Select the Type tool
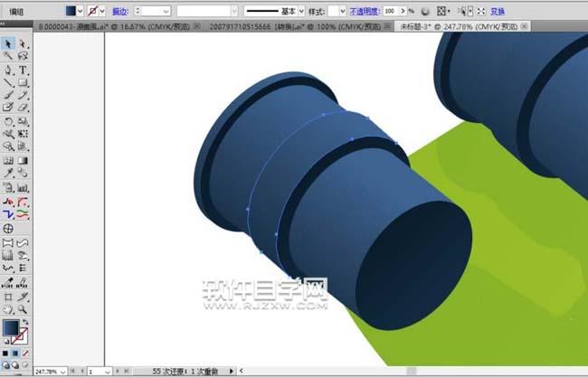Viewport: 588px width, 378px height. click(23, 69)
